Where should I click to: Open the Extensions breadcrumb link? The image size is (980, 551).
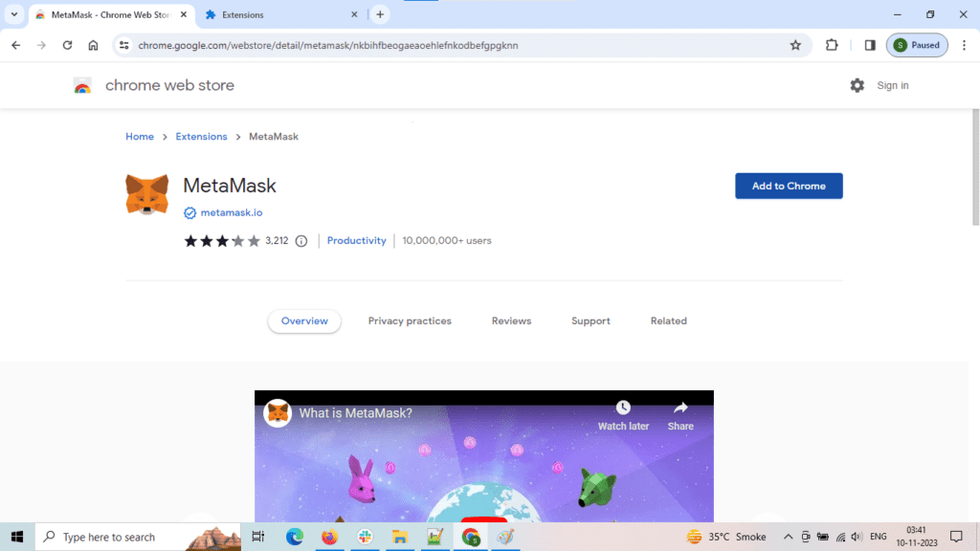[x=201, y=136]
